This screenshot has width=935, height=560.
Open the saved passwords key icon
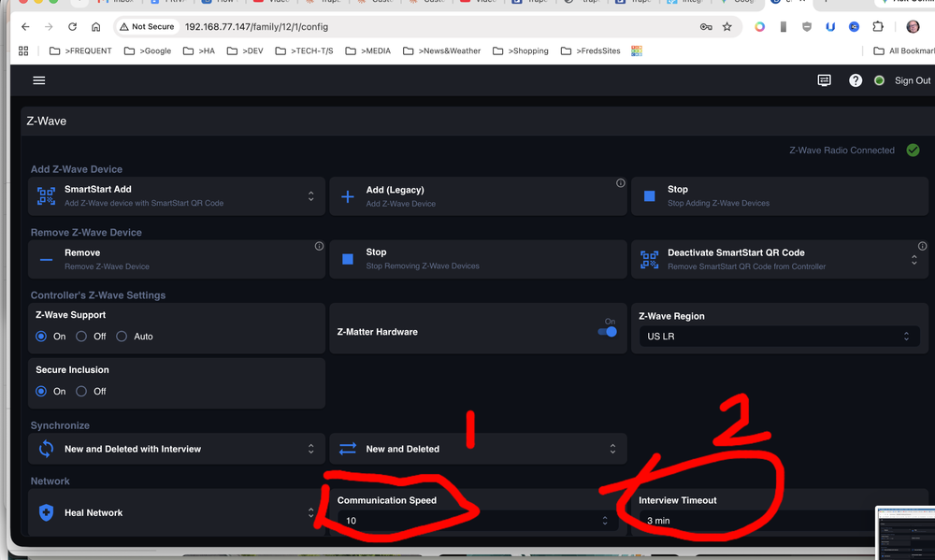point(706,27)
